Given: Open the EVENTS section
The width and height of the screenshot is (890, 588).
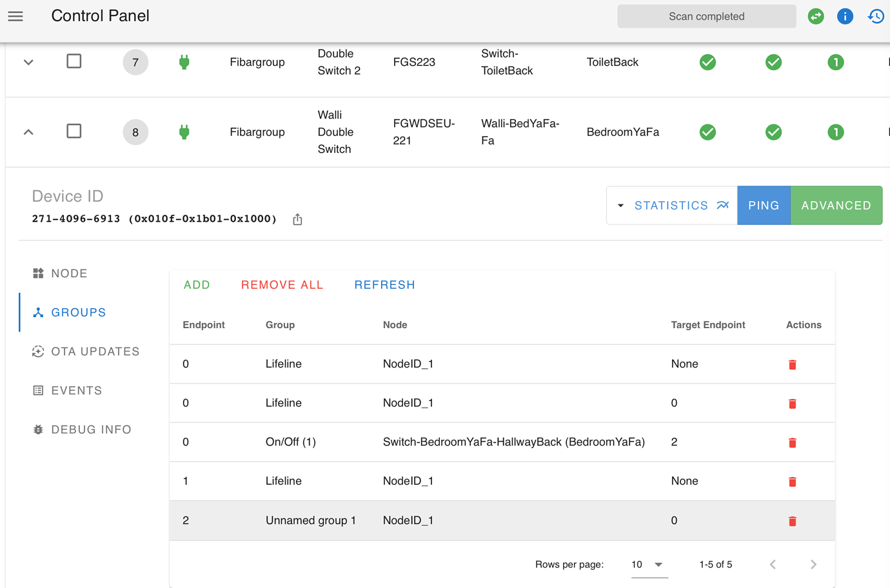Looking at the screenshot, I should coord(76,390).
